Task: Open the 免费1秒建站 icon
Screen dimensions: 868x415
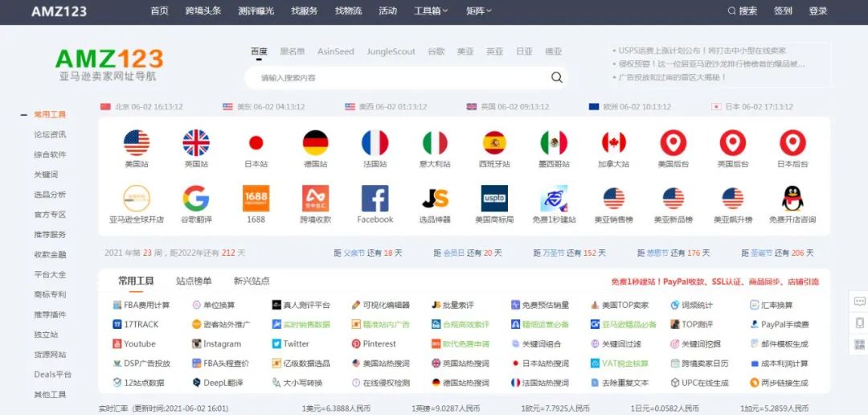Action: [x=554, y=199]
